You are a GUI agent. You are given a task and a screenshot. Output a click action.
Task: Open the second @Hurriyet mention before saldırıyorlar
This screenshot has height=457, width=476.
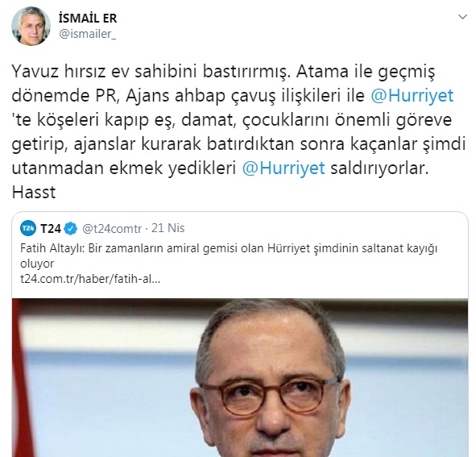(x=284, y=168)
